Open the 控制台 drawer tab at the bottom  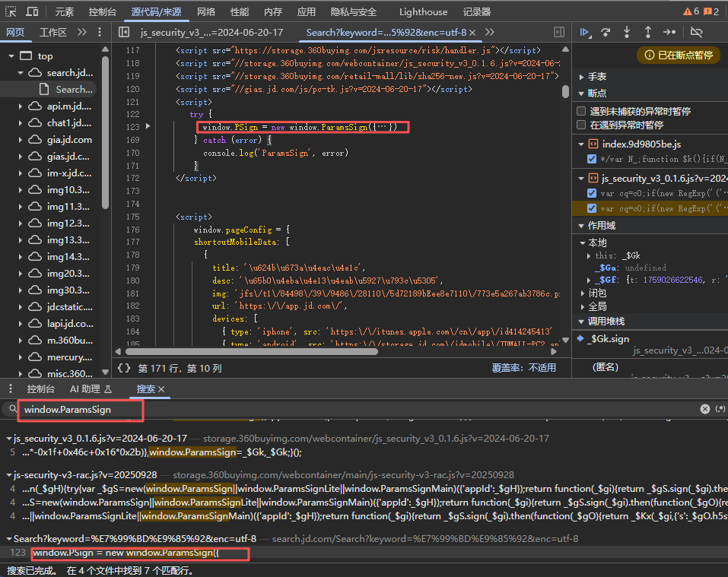pyautogui.click(x=40, y=388)
